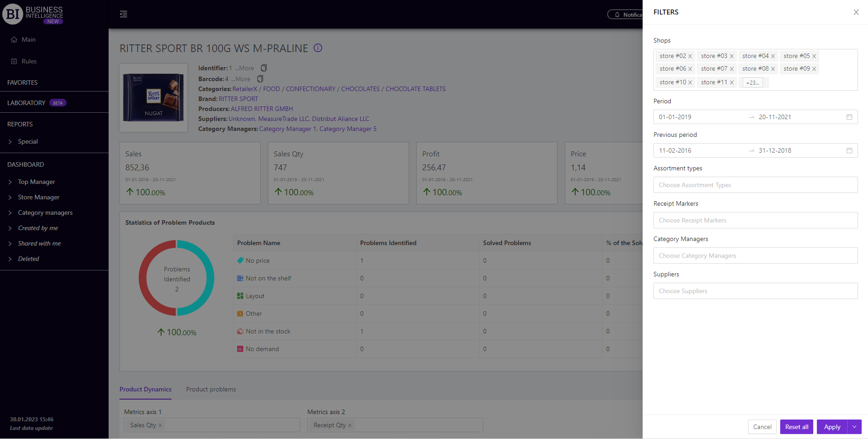Open Main from the sidebar
The height and width of the screenshot is (439, 868).
point(29,39)
